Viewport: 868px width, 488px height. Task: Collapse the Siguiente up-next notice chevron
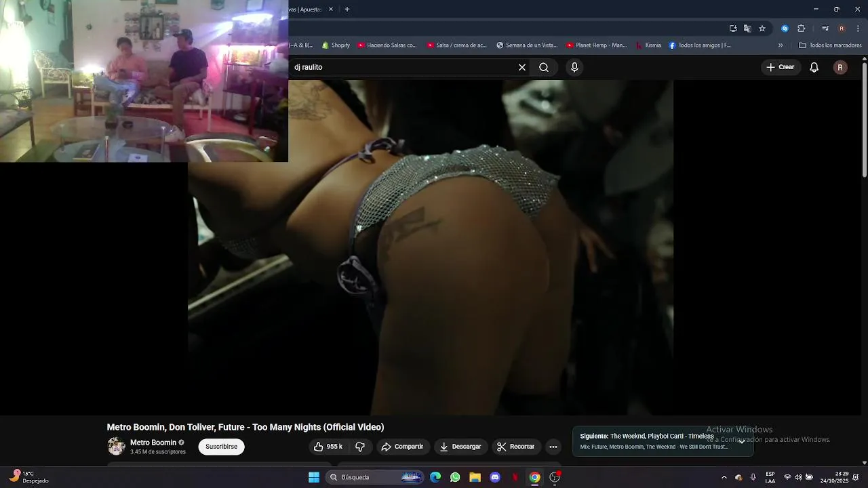(x=742, y=441)
